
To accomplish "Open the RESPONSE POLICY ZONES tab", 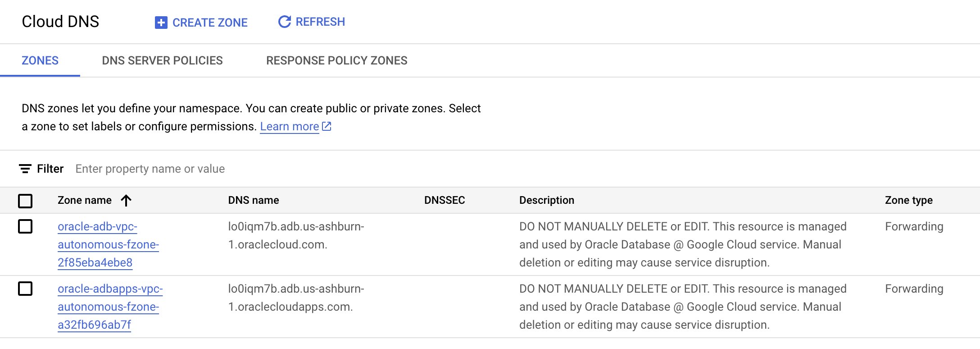I will coord(337,60).
